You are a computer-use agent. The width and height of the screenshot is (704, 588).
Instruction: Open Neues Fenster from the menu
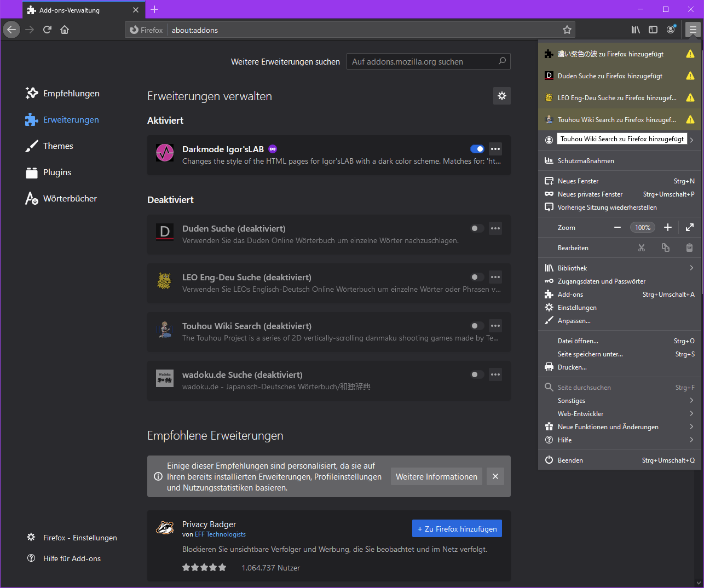[x=620, y=181]
